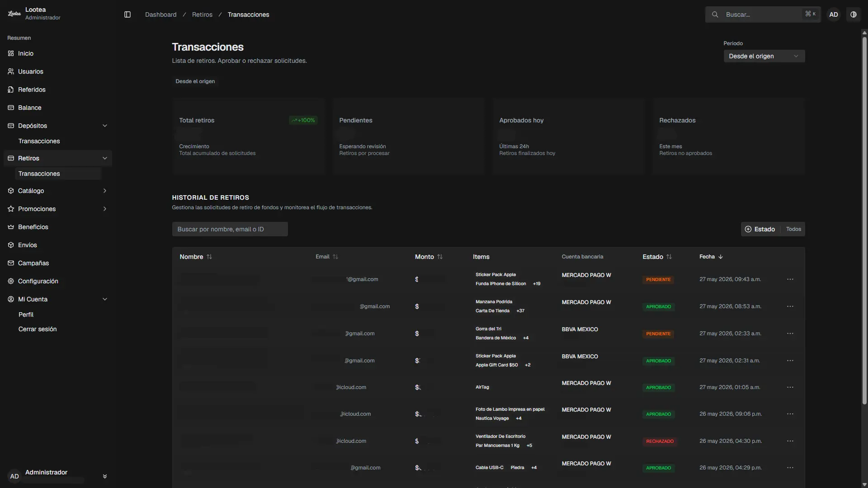Screen dimensions: 868x488
Task: Open actions menu for 04:30 p.m. row
Action: pos(790,441)
